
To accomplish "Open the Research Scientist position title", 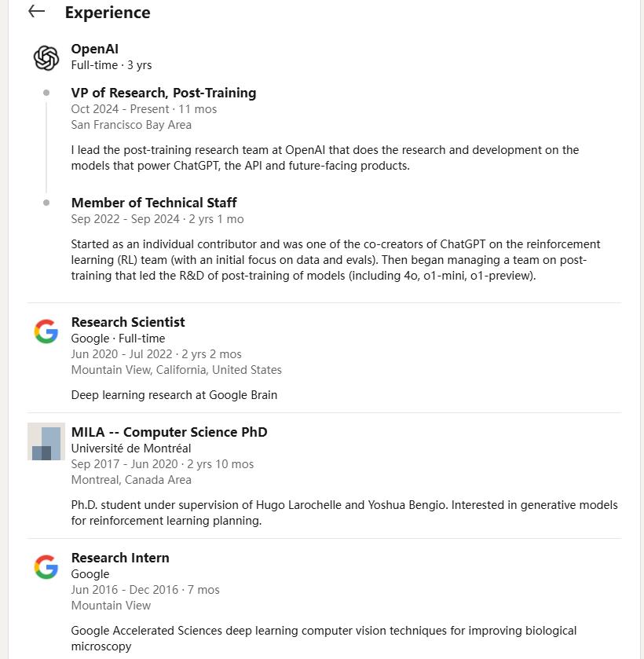I will coord(128,322).
